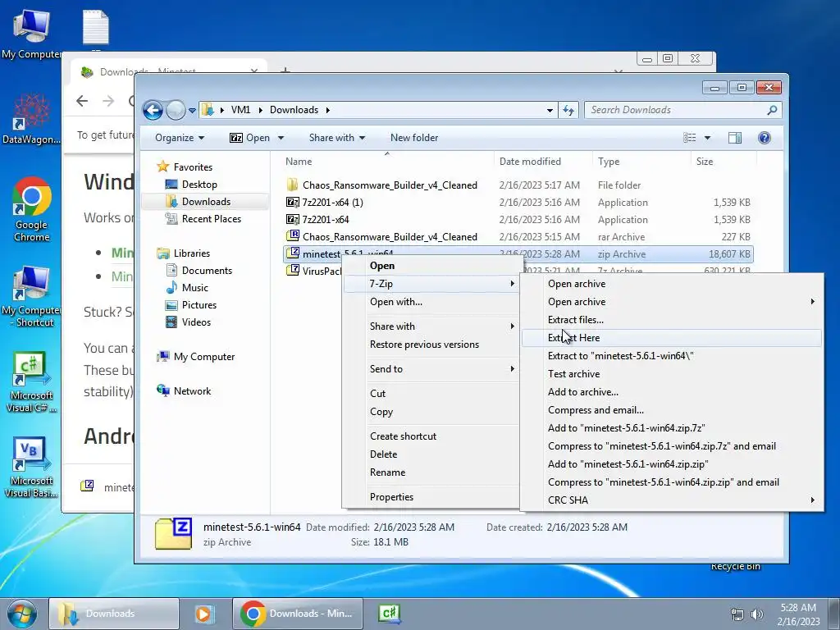Choose Extract files... in 7-Zip submenu
This screenshot has width=840, height=630.
coord(672,320)
